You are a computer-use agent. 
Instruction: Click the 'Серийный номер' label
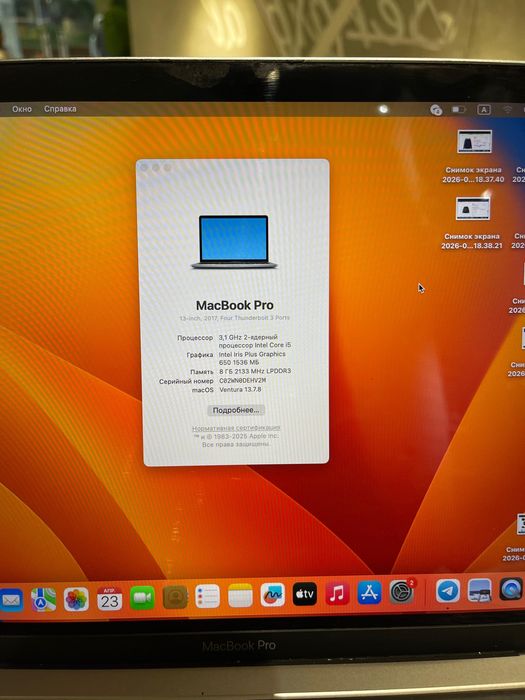pyautogui.click(x=186, y=381)
